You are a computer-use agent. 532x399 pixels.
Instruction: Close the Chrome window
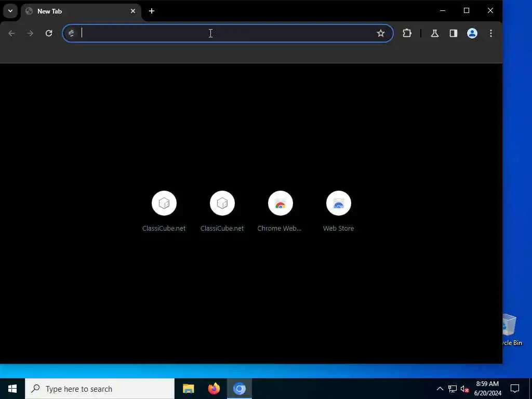(490, 10)
